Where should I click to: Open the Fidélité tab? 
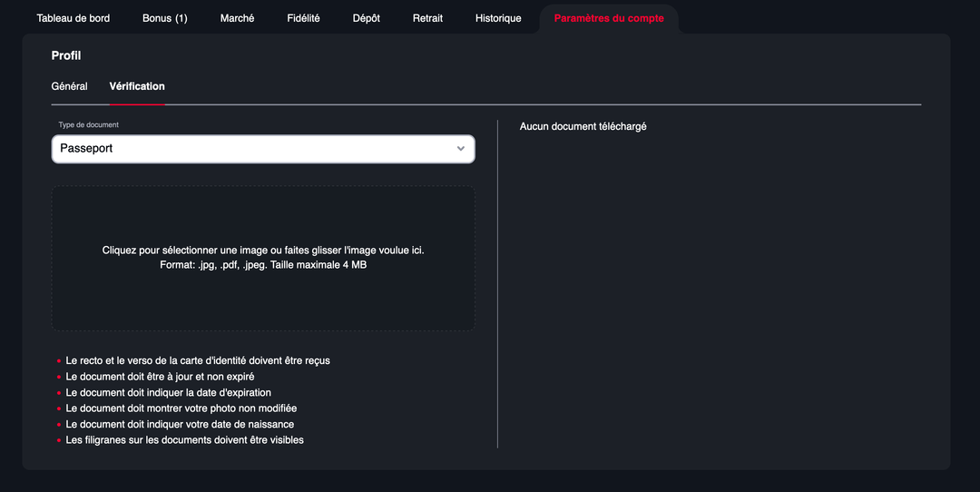pos(303,18)
